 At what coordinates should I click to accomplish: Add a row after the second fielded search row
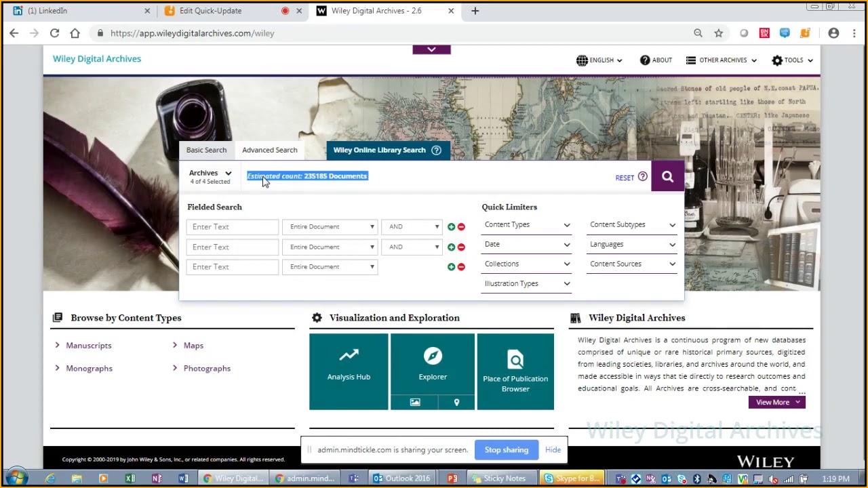[451, 247]
